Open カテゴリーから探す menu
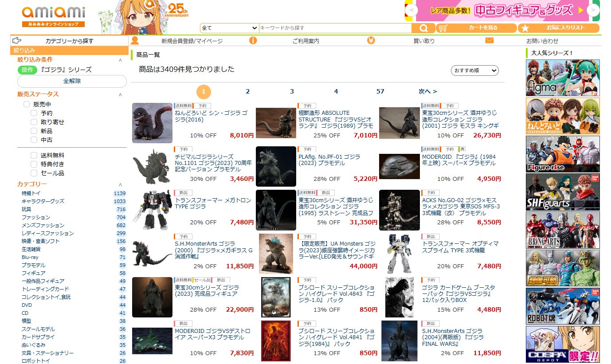The width and height of the screenshot is (611, 364). pyautogui.click(x=70, y=41)
